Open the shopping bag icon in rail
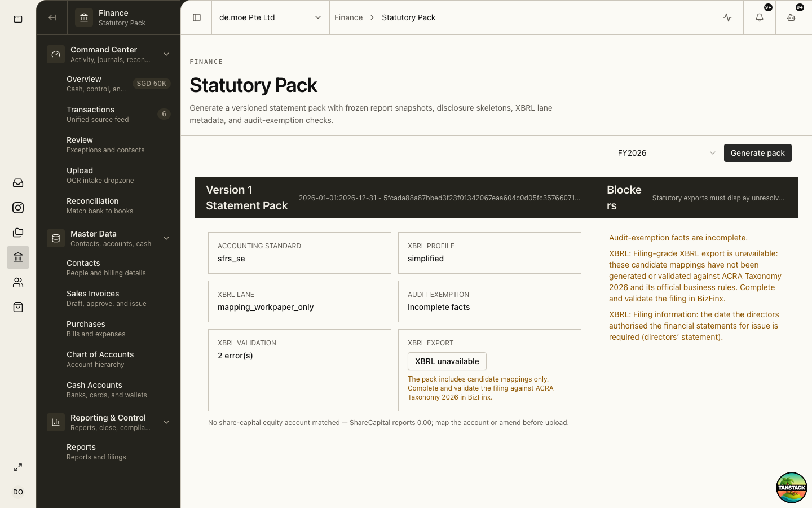Image resolution: width=812 pixels, height=508 pixels. pos(18,307)
